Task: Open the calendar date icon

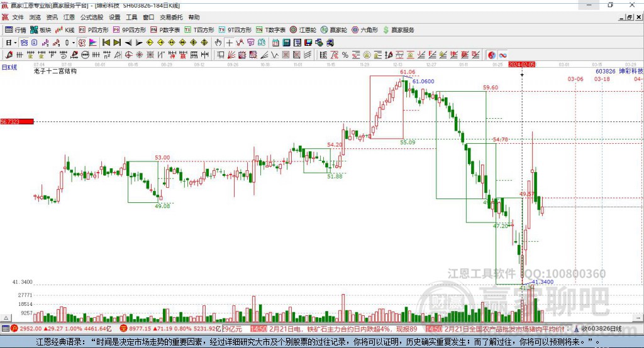Action: (x=275, y=43)
